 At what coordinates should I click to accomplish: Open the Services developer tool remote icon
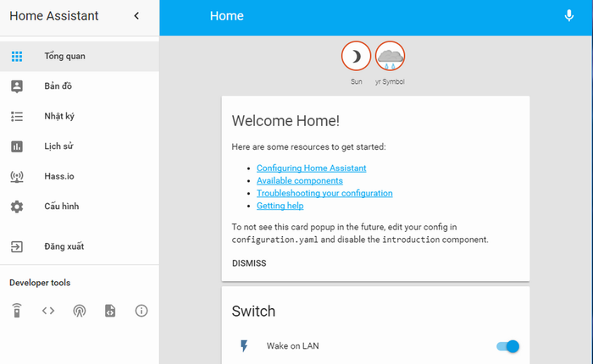(x=16, y=311)
